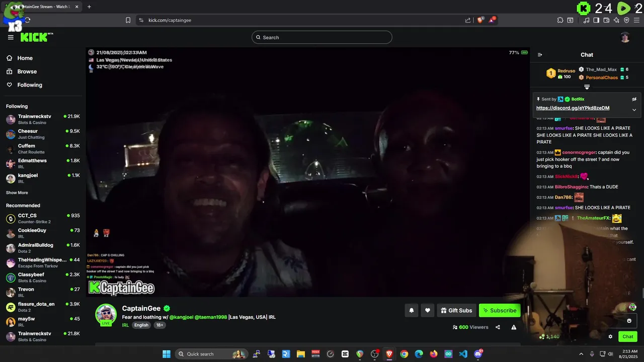
Task: Send message with the Chat button
Action: coord(627,337)
